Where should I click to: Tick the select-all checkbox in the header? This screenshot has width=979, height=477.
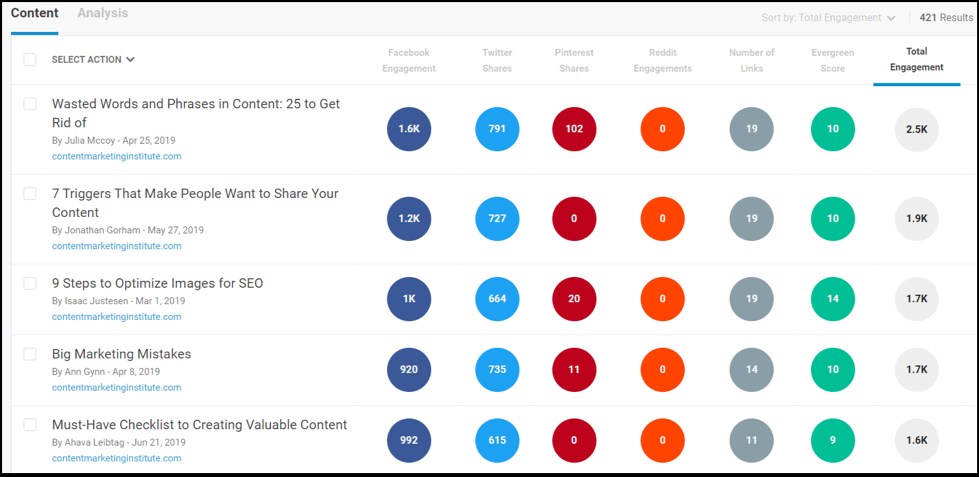(x=30, y=59)
